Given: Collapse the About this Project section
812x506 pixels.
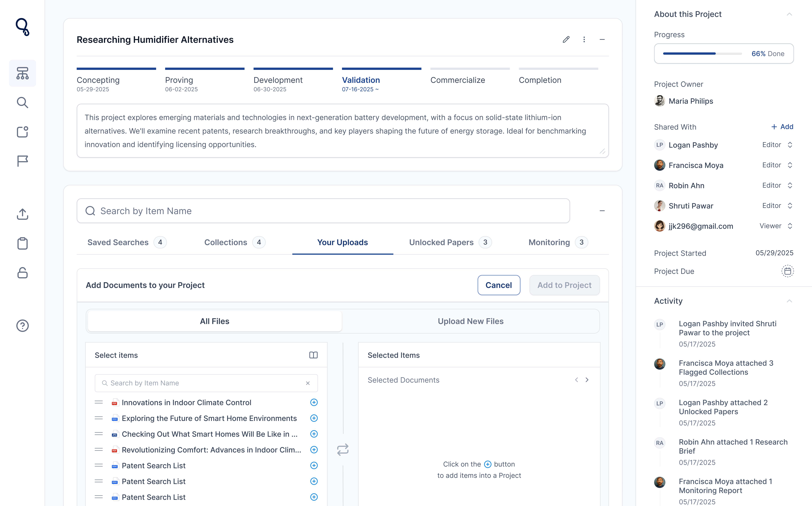Looking at the screenshot, I should coord(789,14).
